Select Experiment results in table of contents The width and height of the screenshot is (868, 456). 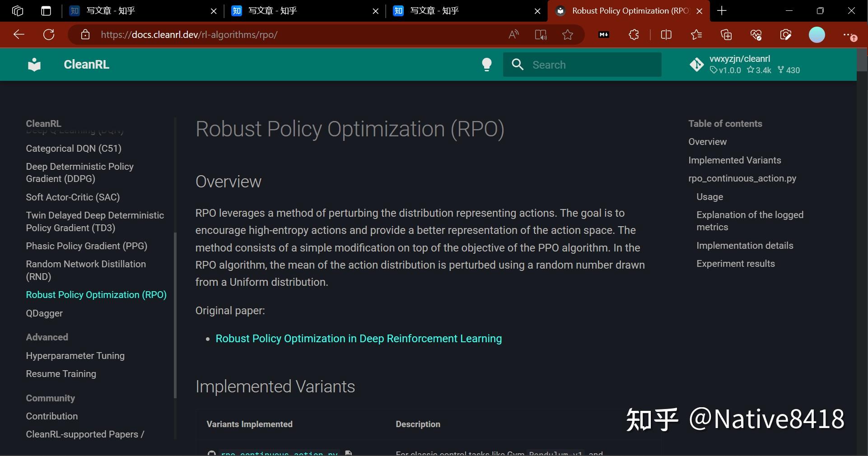[x=735, y=264]
